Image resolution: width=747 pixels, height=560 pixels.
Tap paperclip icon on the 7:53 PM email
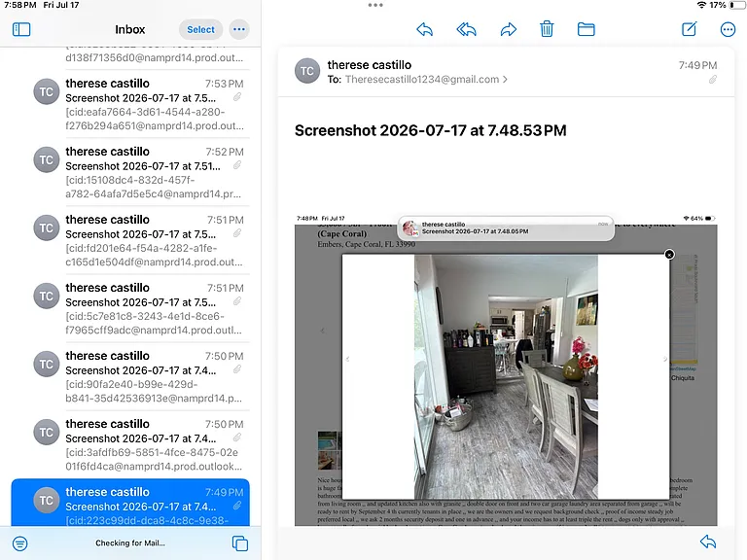click(236, 97)
